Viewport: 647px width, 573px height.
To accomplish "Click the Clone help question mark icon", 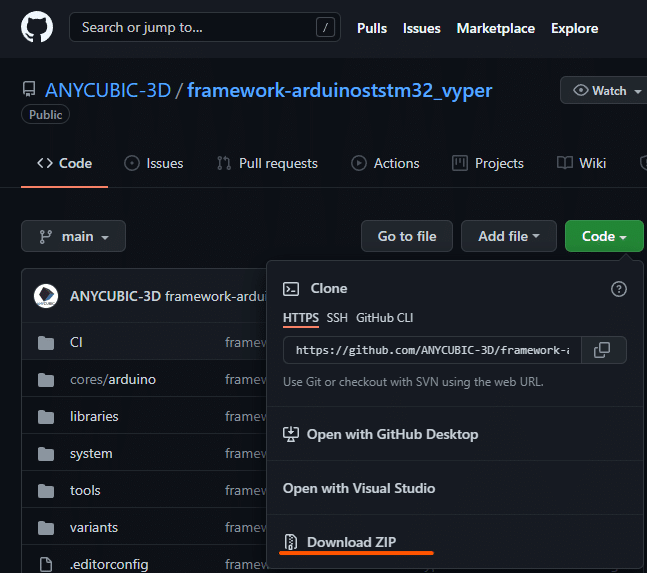I will [x=619, y=289].
